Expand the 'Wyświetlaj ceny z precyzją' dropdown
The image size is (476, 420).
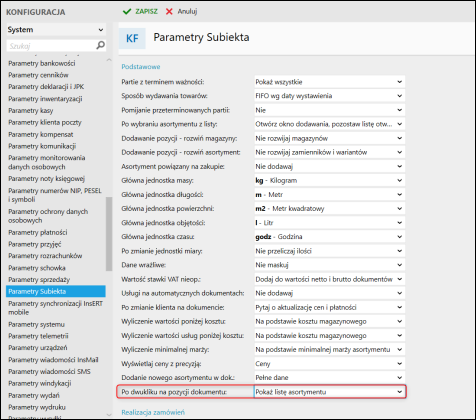tap(329, 364)
